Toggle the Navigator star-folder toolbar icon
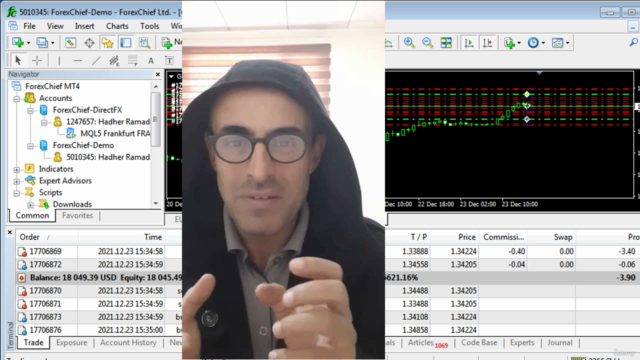640x360 pixels. click(x=107, y=42)
